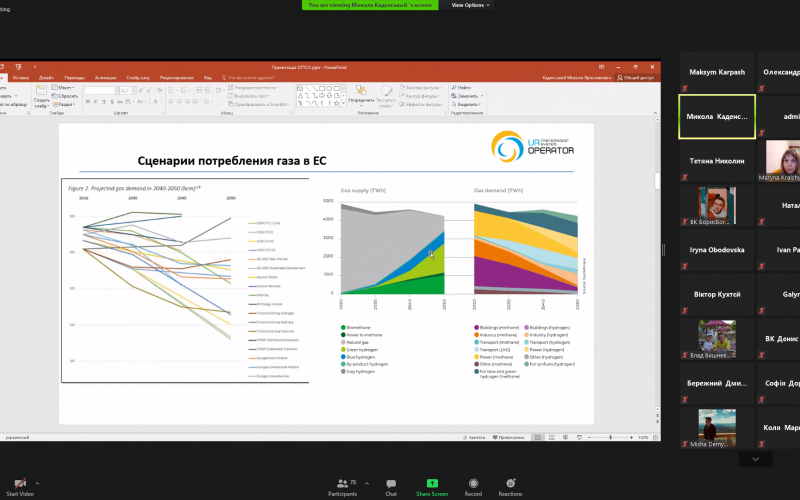Viewport: 800px width, 500px height.
Task: Click the font name combo box
Action: 101,90
